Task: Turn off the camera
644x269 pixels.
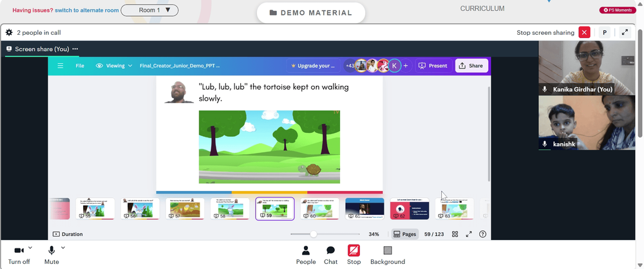Action: 19,250
